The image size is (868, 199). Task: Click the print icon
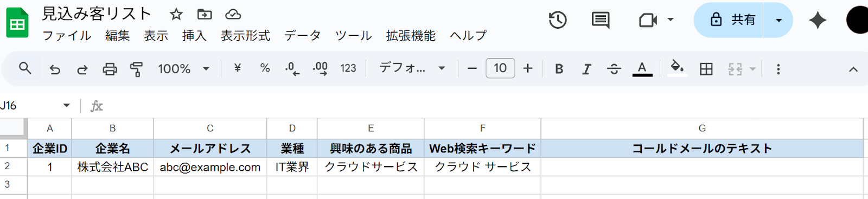(x=110, y=69)
